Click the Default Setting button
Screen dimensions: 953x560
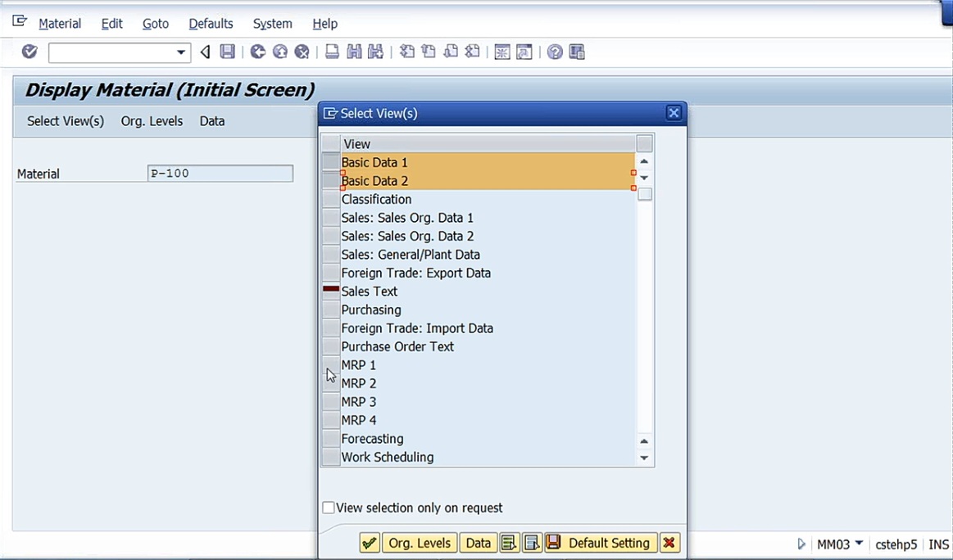point(601,542)
